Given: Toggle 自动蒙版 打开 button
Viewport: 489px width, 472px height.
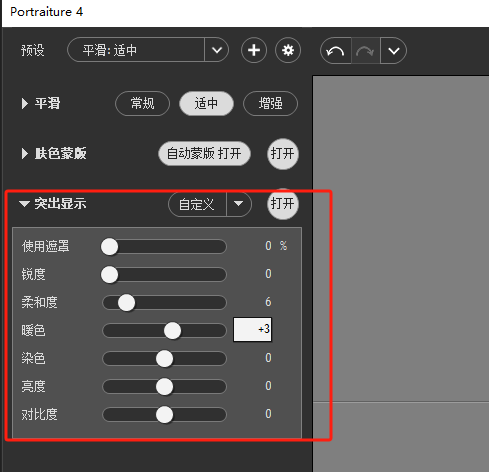Looking at the screenshot, I should [x=204, y=154].
